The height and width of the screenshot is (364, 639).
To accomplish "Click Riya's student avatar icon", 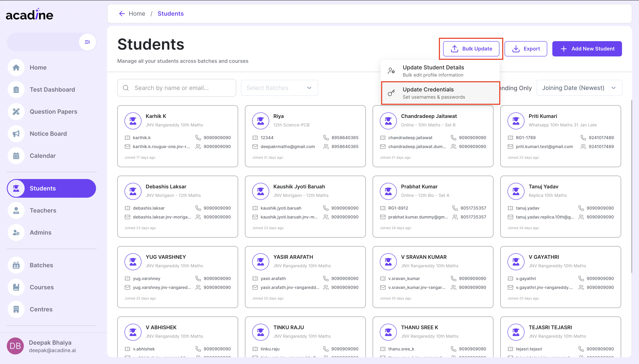I will [261, 121].
